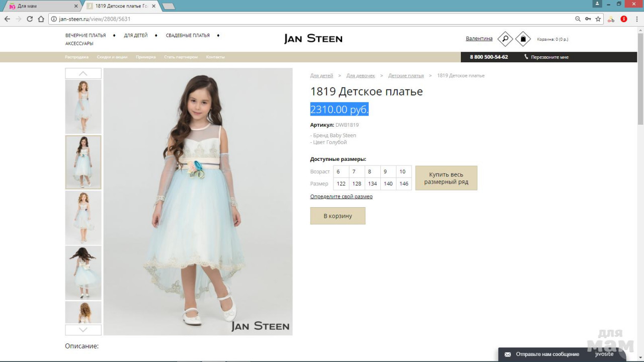The image size is (644, 362).
Task: Select size 134 in size table
Action: [x=372, y=184]
